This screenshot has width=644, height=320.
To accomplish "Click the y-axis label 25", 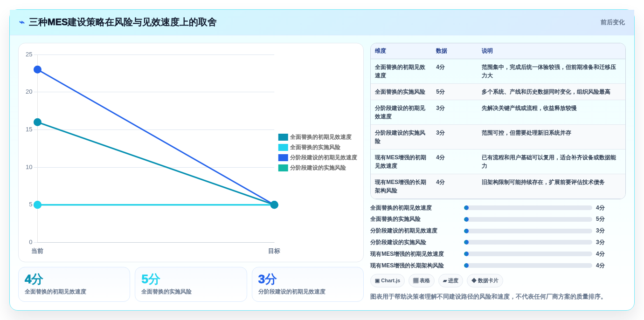I will (29, 54).
